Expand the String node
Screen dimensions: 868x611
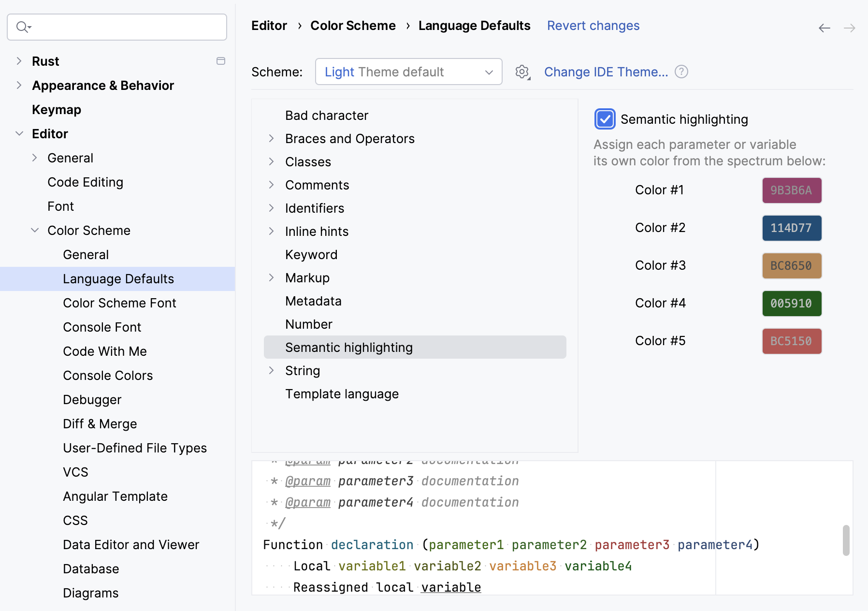[272, 370]
